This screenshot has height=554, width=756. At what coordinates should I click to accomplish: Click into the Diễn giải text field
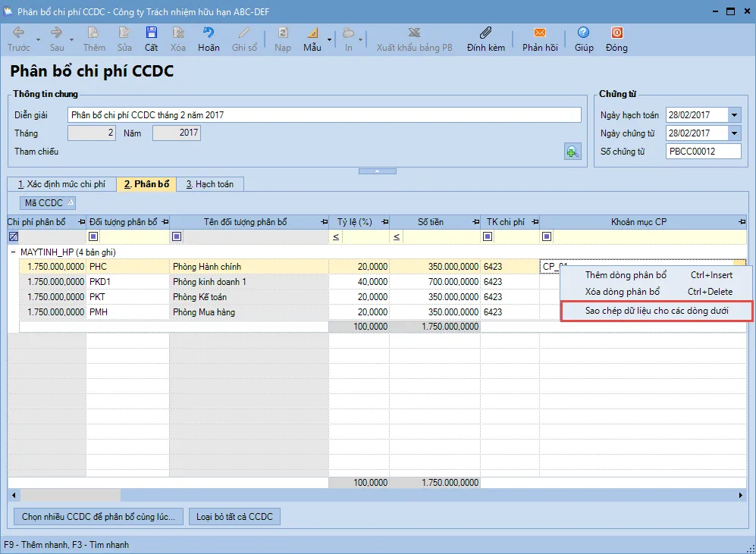[x=324, y=115]
